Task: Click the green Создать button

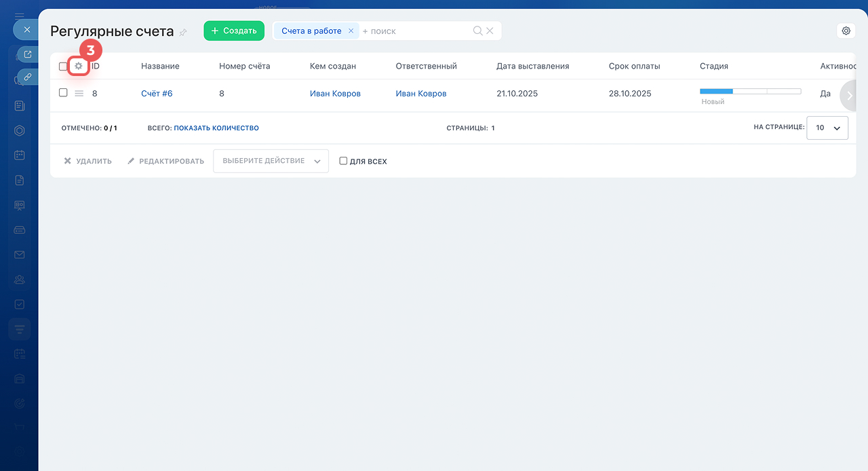Action: pos(234,31)
